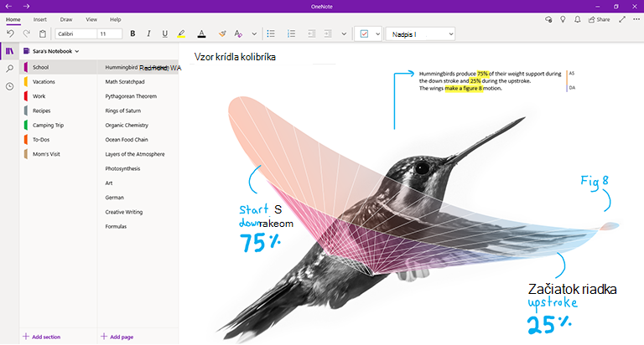Click the Calibri font name box
Image resolution: width=644 pixels, height=345 pixels.
(x=76, y=33)
